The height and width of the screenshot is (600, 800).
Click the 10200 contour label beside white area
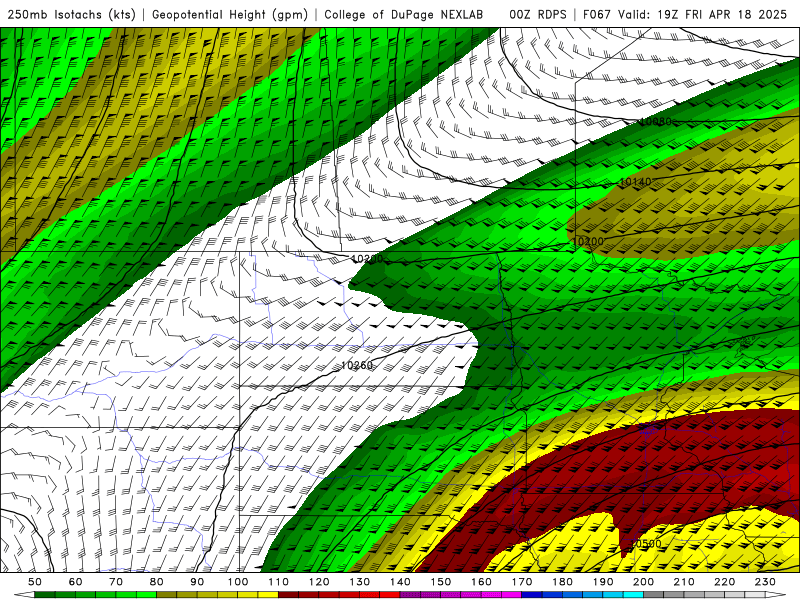[367, 259]
